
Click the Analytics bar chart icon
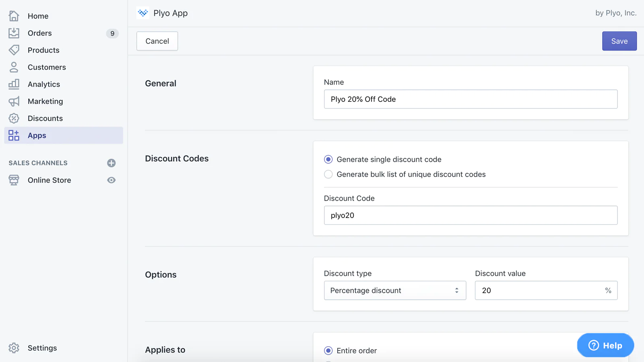click(14, 84)
